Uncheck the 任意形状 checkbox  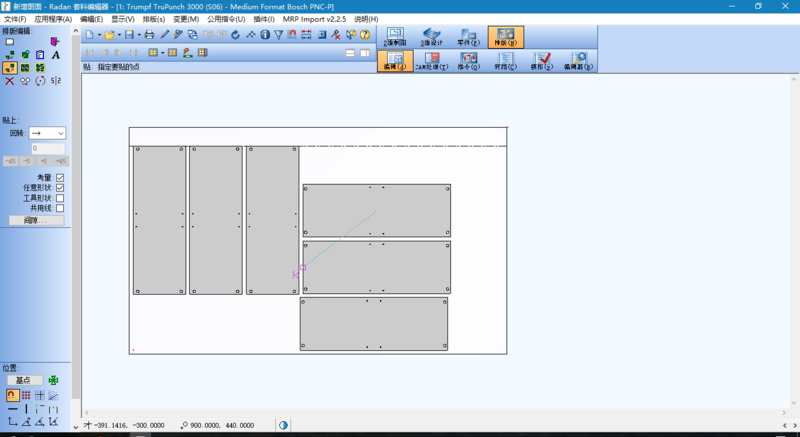[60, 188]
